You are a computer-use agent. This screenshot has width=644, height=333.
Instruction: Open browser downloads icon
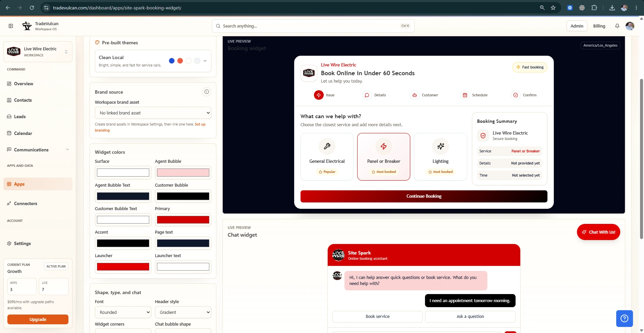pos(612,8)
